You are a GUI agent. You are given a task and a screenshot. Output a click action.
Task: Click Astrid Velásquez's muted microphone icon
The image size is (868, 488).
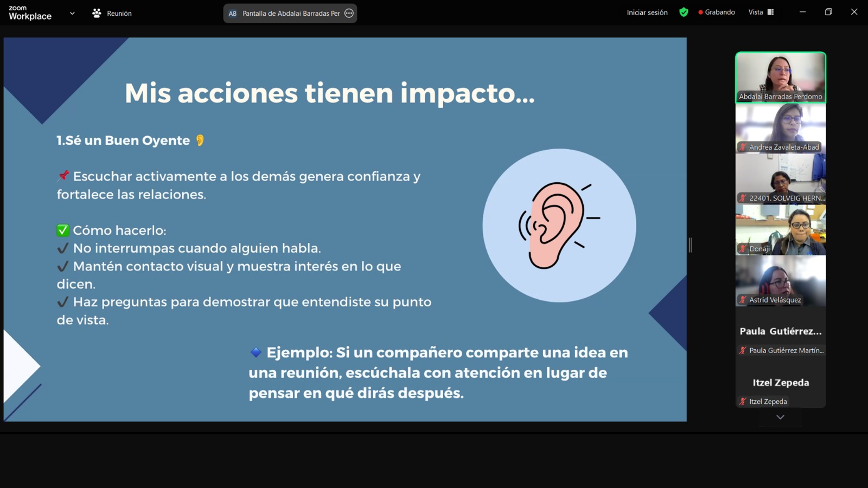click(743, 300)
